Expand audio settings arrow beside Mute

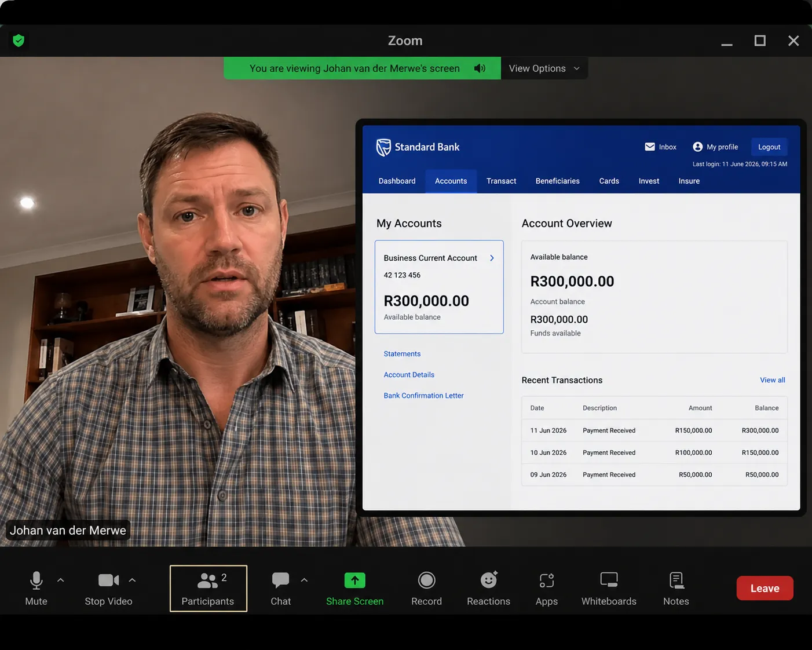(x=61, y=580)
